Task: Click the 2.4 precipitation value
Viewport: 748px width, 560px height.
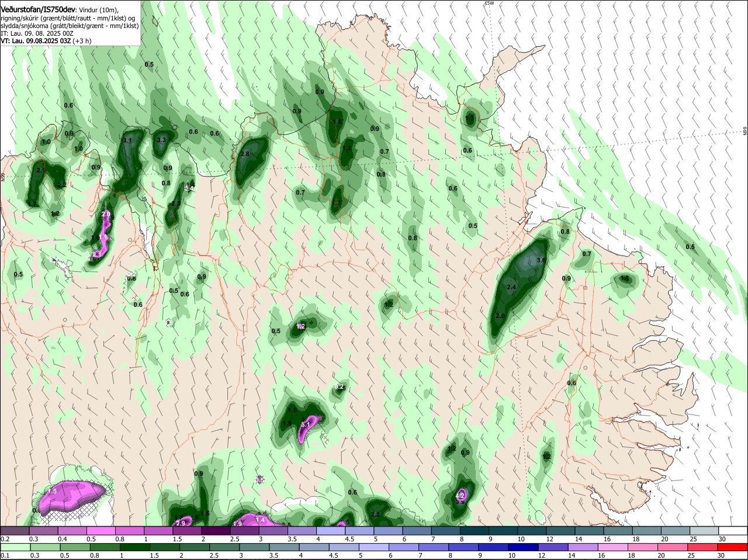Action: [511, 287]
